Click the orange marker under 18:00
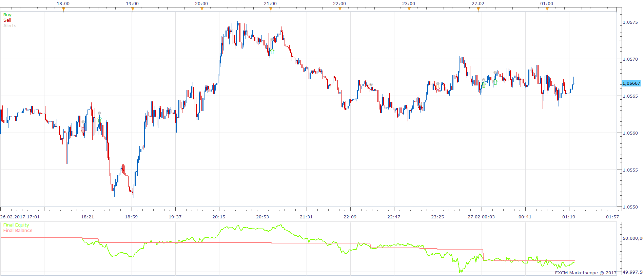This screenshot has width=644, height=276. click(63, 9)
